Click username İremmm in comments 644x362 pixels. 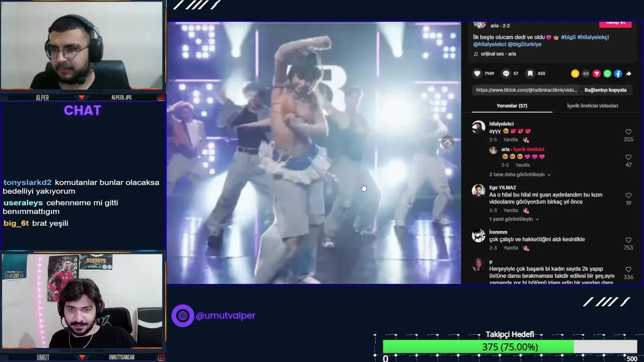[498, 232]
